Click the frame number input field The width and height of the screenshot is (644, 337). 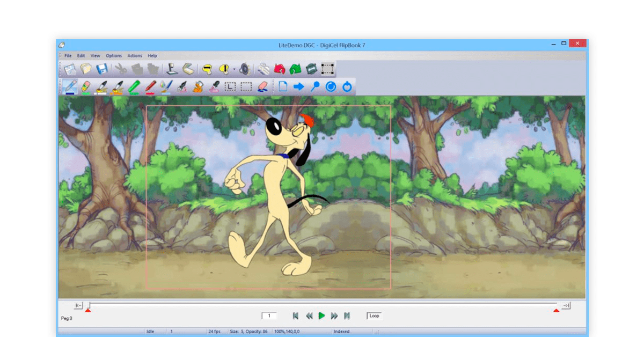point(269,316)
